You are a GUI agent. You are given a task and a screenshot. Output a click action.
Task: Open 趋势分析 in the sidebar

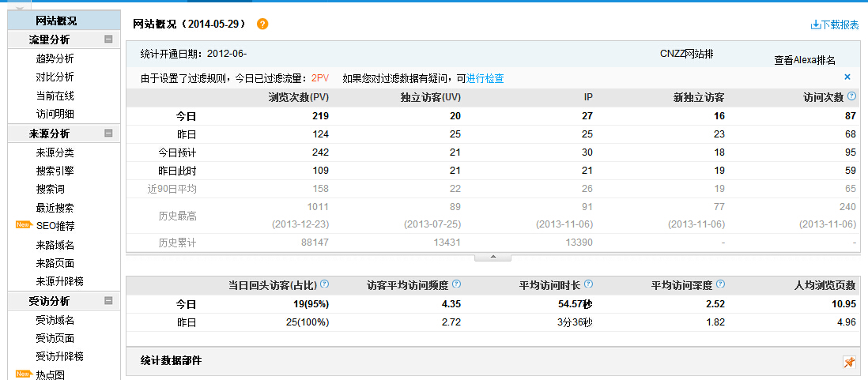(55, 58)
